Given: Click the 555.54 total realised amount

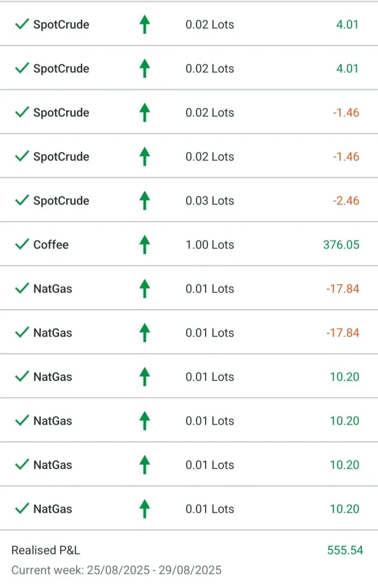Looking at the screenshot, I should tap(345, 550).
